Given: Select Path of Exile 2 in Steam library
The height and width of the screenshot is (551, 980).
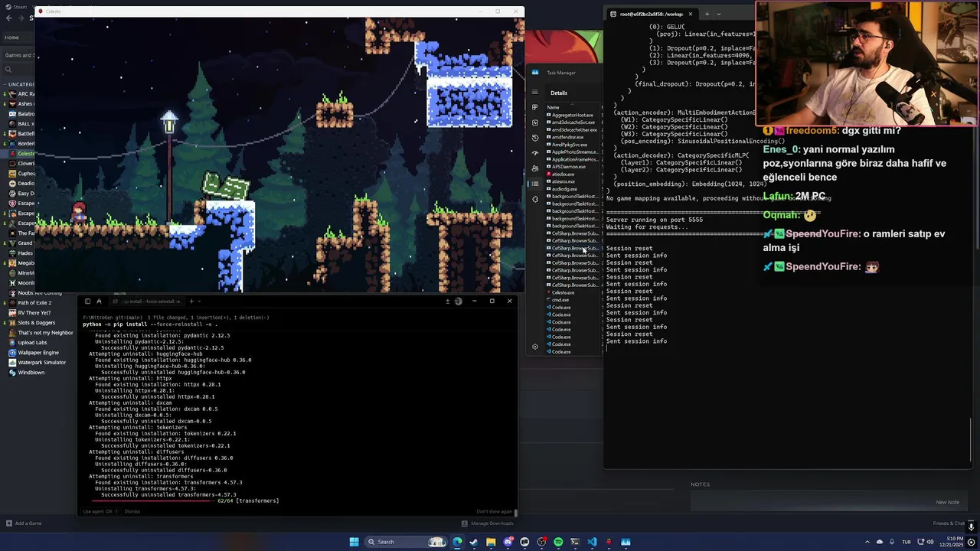Looking at the screenshot, I should coord(34,303).
